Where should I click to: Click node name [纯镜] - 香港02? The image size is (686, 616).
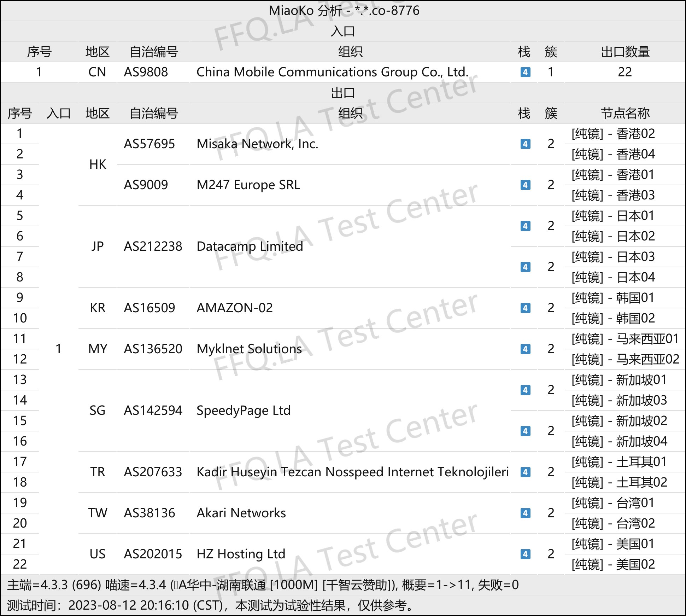point(613,134)
